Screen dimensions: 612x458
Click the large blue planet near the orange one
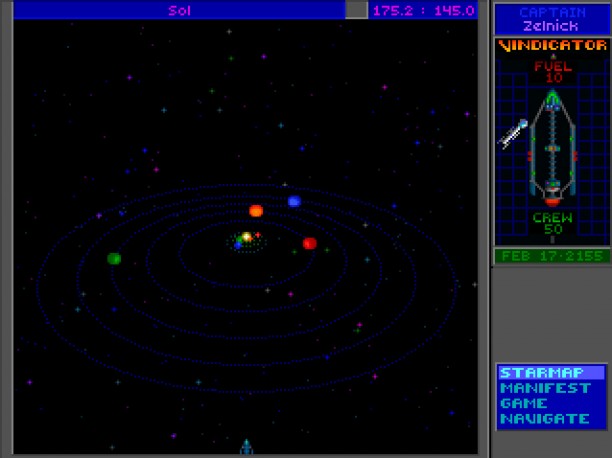[x=294, y=201]
